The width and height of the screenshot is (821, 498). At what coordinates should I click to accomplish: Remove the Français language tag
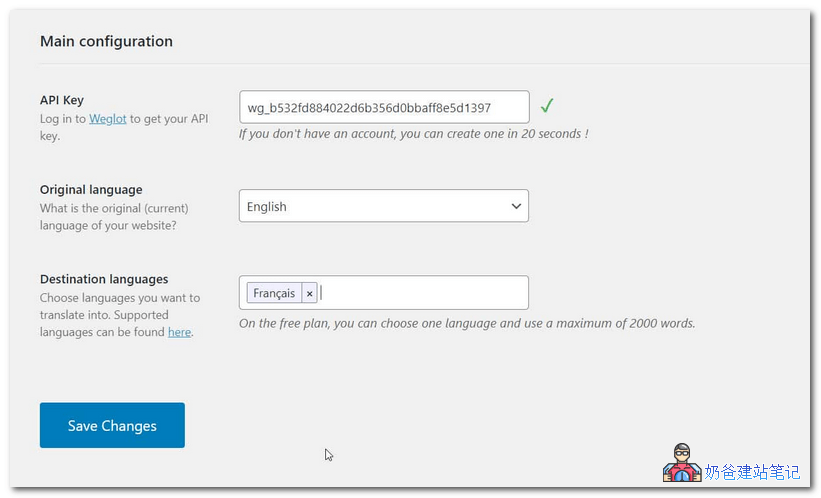[x=310, y=293]
